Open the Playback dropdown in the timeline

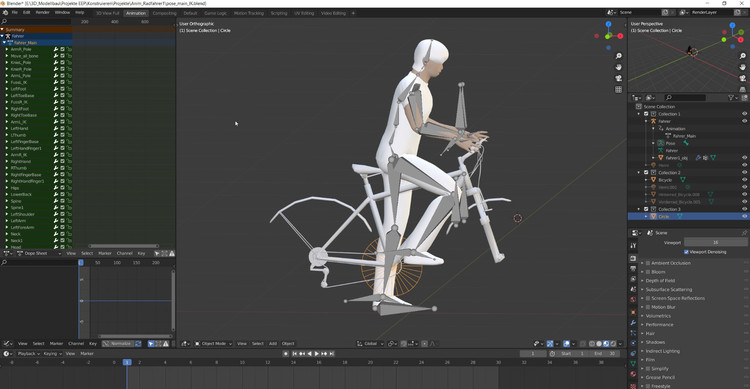28,354
